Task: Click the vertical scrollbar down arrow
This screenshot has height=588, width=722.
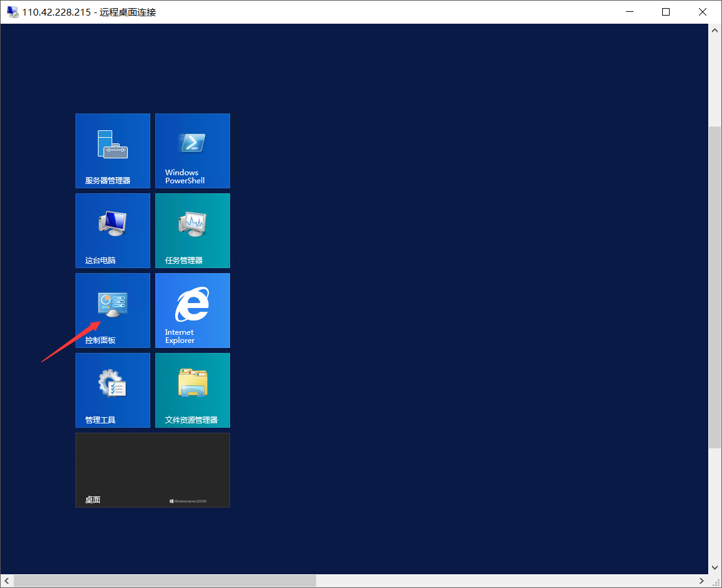Action: [715, 568]
